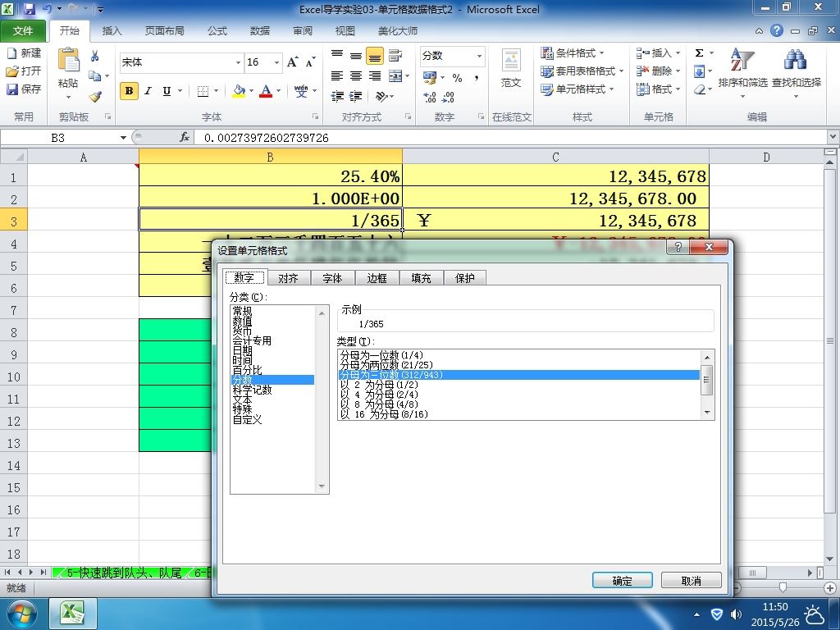
Task: Click the Increase Decimal icon
Action: click(429, 97)
